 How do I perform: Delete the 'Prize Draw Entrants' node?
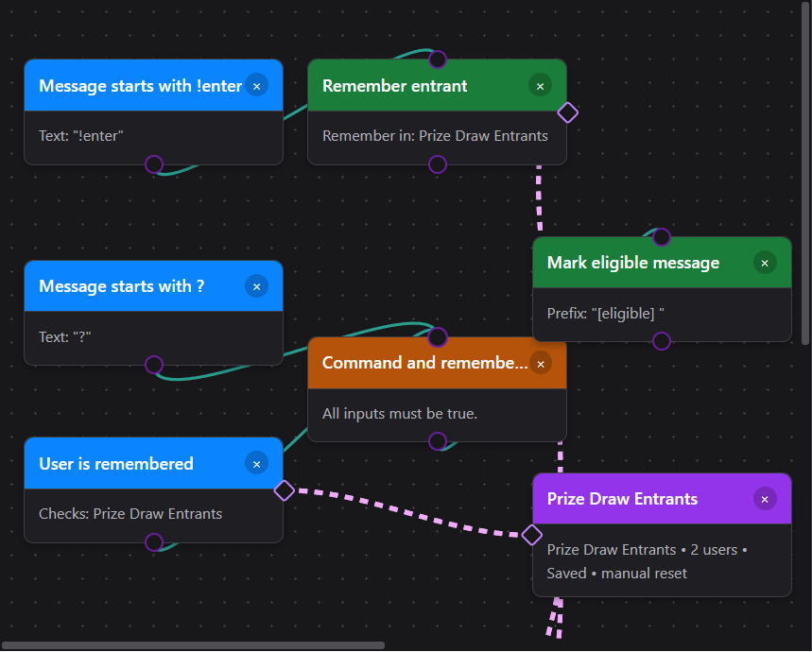[765, 499]
